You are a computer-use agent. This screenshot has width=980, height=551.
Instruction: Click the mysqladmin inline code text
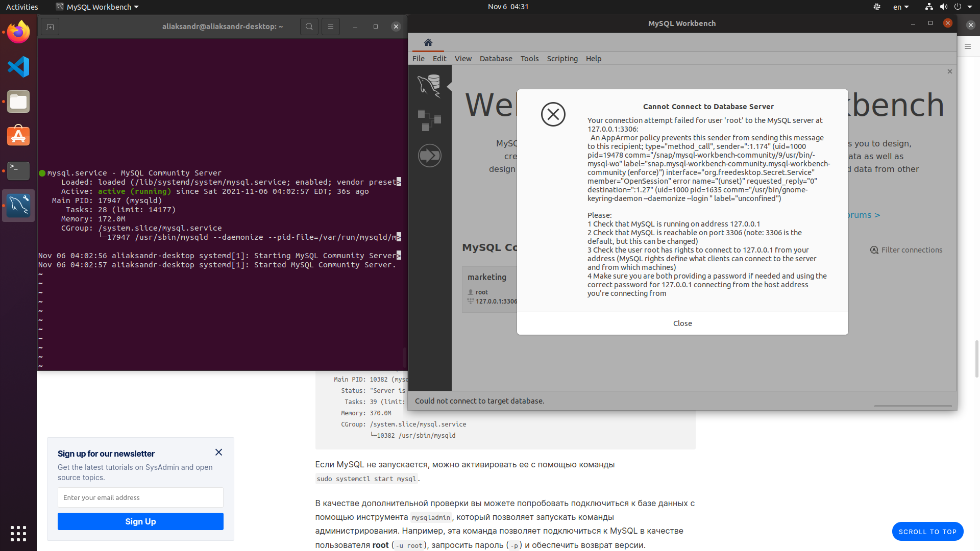click(431, 517)
